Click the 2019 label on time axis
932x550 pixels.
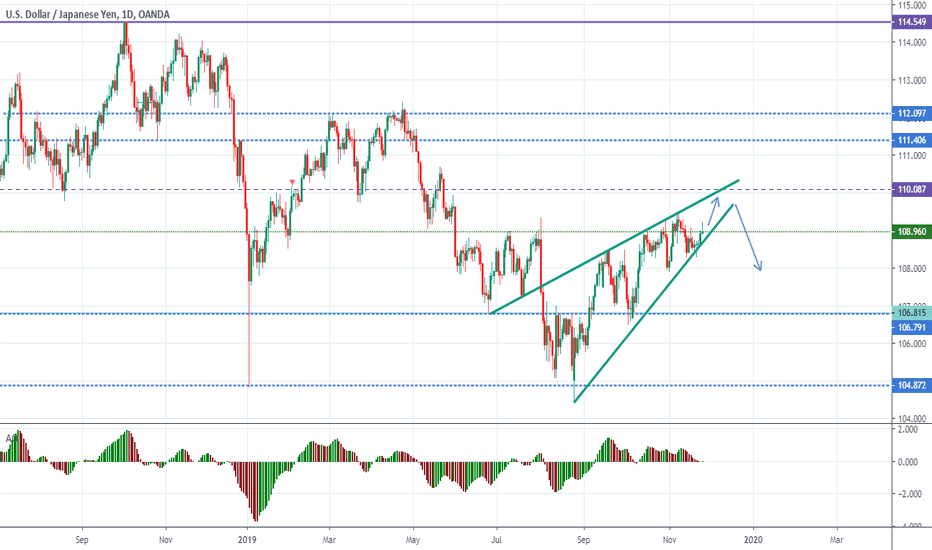pyautogui.click(x=247, y=537)
